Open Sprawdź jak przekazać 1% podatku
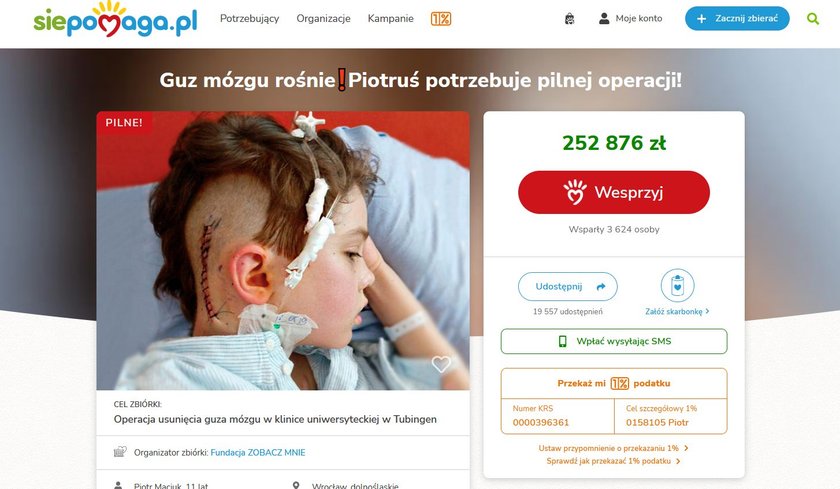840x489 pixels. point(613,461)
